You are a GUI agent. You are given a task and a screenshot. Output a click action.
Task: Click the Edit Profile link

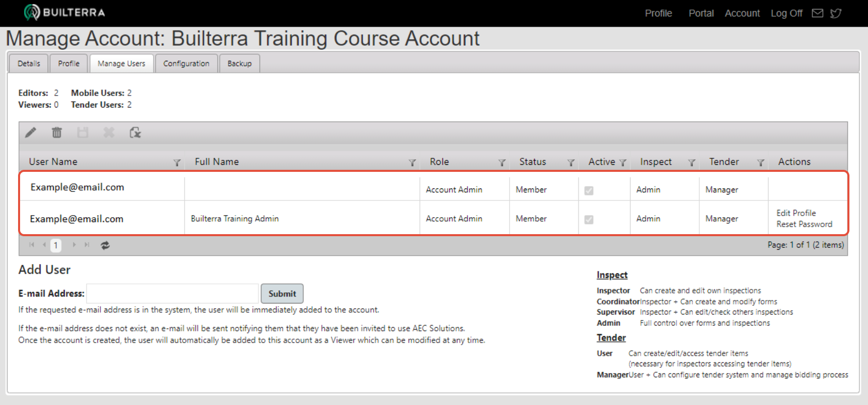(796, 213)
